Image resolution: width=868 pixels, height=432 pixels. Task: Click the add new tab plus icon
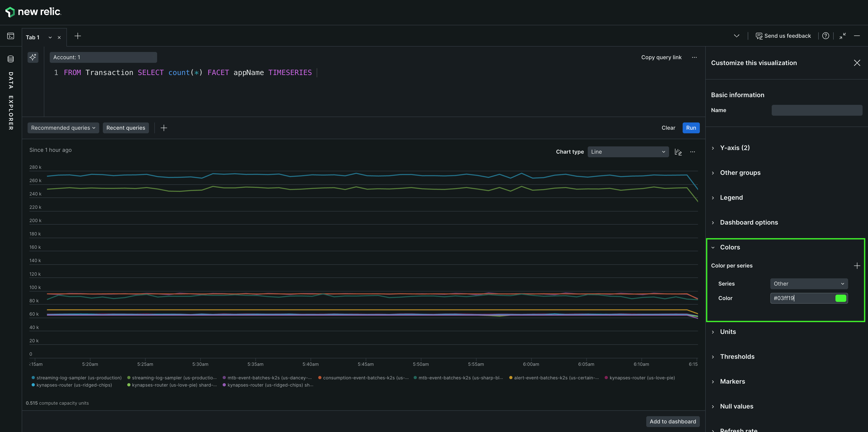click(x=78, y=36)
